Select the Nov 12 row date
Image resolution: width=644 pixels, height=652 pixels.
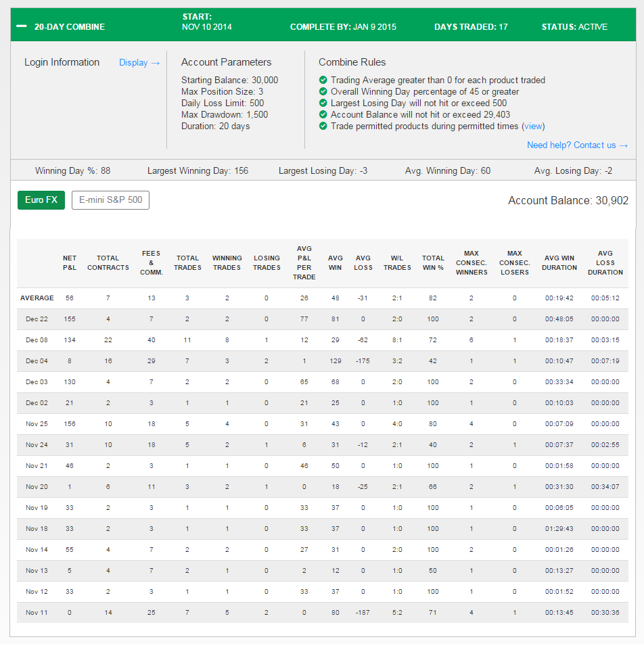[37, 591]
